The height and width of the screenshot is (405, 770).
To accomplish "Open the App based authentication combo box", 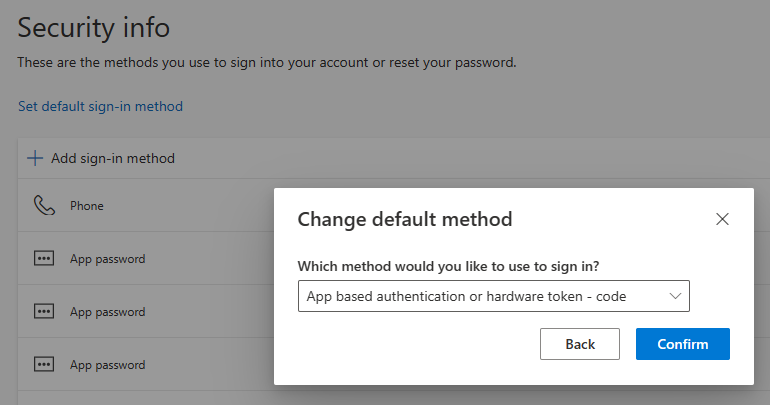I will coord(480,296).
